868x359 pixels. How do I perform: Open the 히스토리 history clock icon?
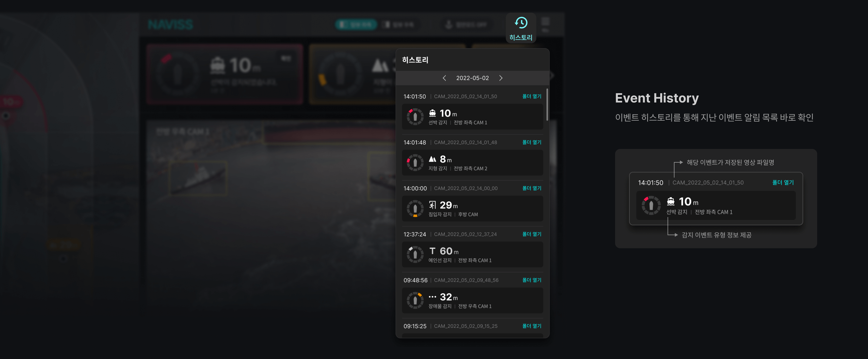click(x=521, y=23)
